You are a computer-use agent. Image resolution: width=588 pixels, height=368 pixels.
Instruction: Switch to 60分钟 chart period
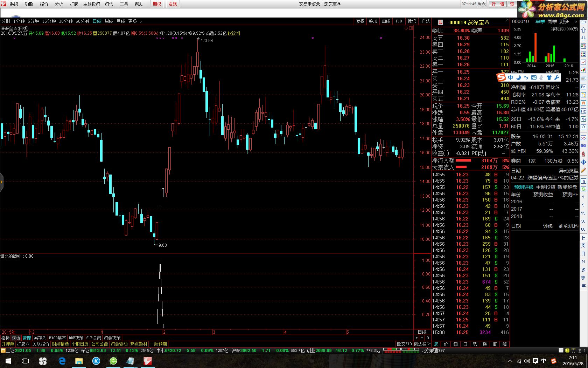click(83, 21)
